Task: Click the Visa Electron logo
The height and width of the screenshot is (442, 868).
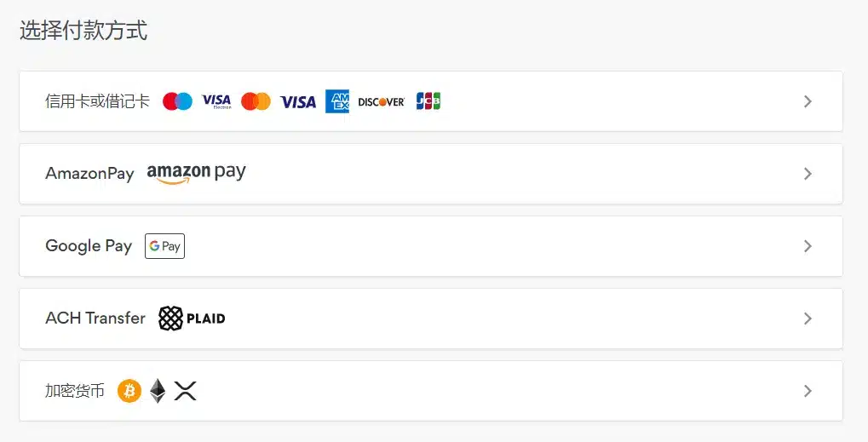Action: [x=216, y=101]
